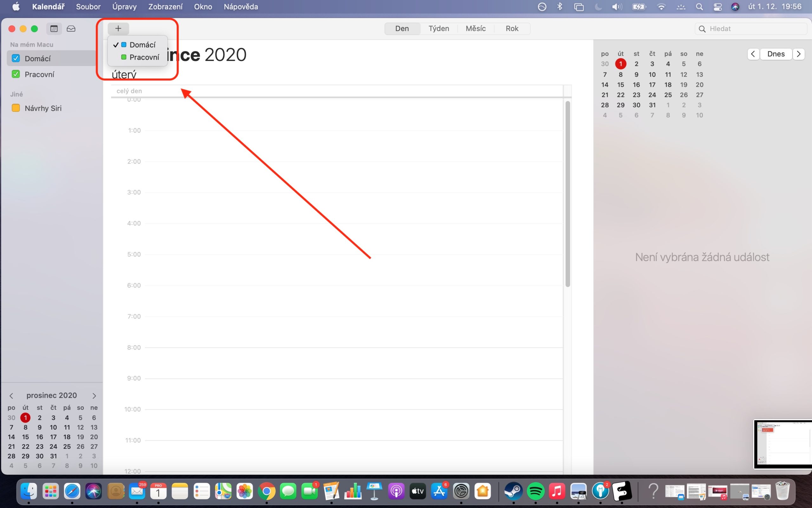The height and width of the screenshot is (508, 812).
Task: Show next month in sidebar mini calendar
Action: point(94,396)
